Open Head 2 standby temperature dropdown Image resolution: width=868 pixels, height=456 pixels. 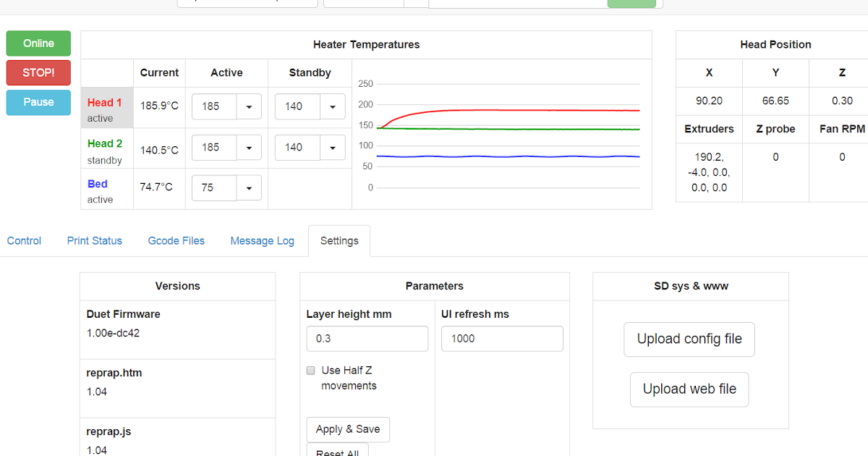pyautogui.click(x=332, y=147)
